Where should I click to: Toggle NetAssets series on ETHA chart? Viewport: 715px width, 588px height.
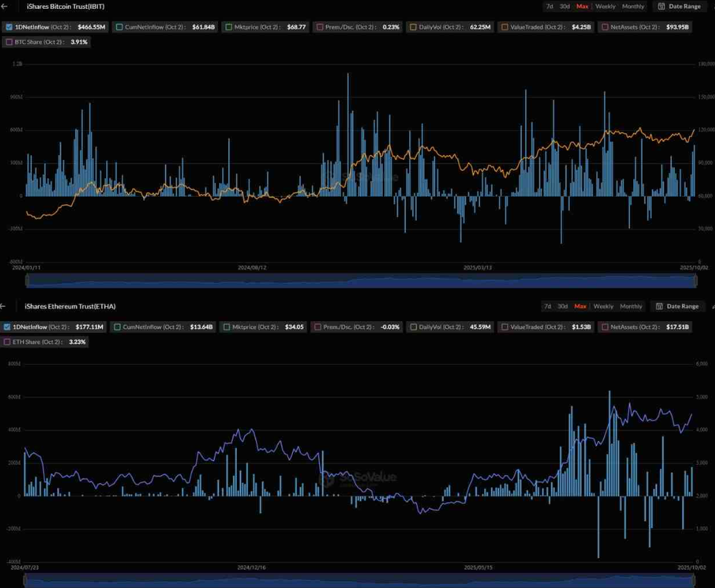click(x=603, y=327)
